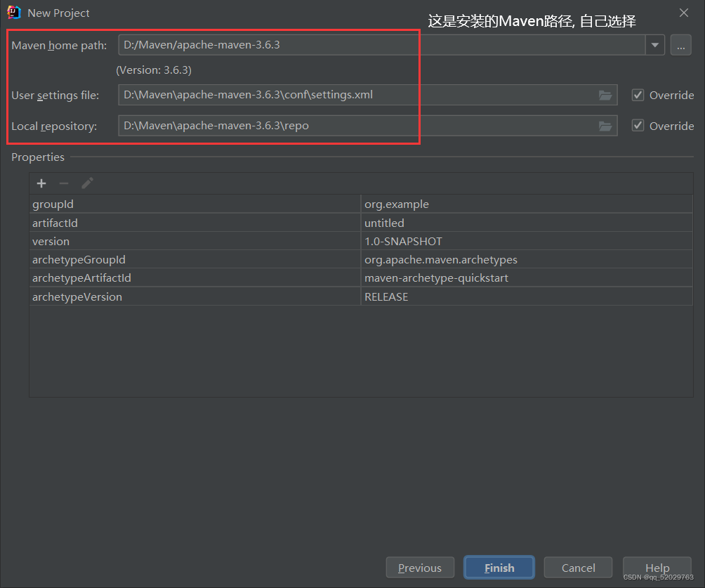Click the RELEASE value cell
The image size is (705, 588).
[x=527, y=296]
